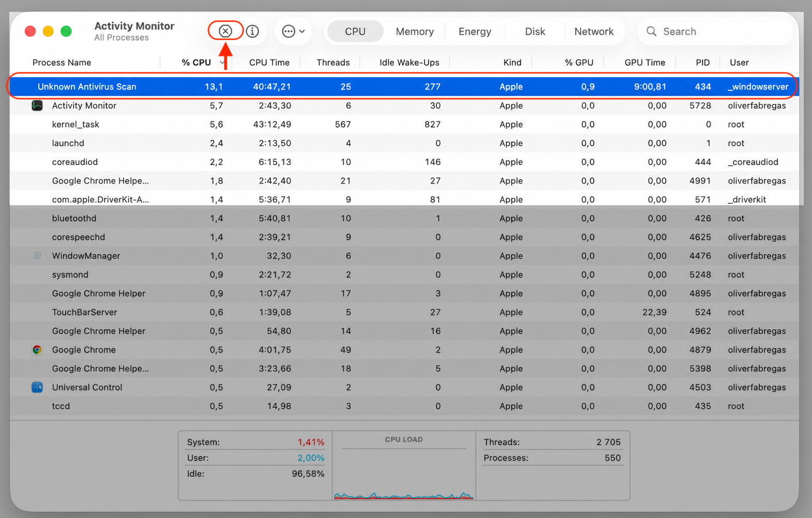The image size is (812, 518).
Task: Open the ellipsis more-actions dropdown
Action: pyautogui.click(x=293, y=31)
